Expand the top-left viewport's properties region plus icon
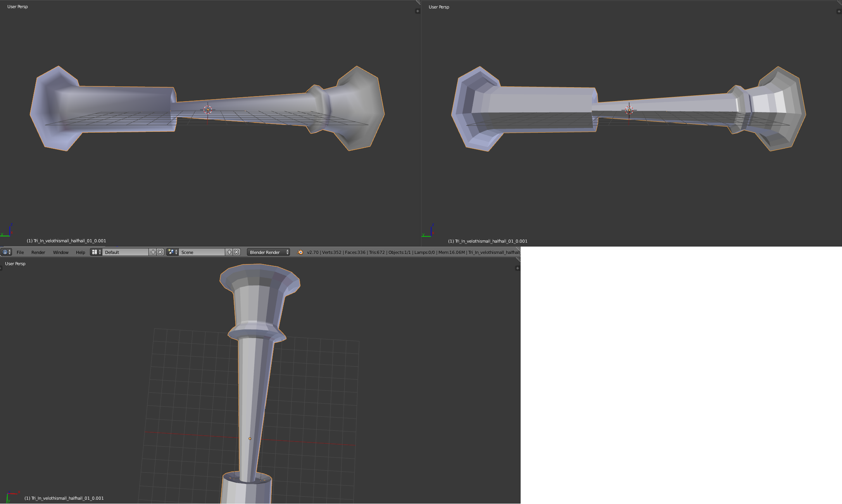The image size is (842, 504). point(418,11)
